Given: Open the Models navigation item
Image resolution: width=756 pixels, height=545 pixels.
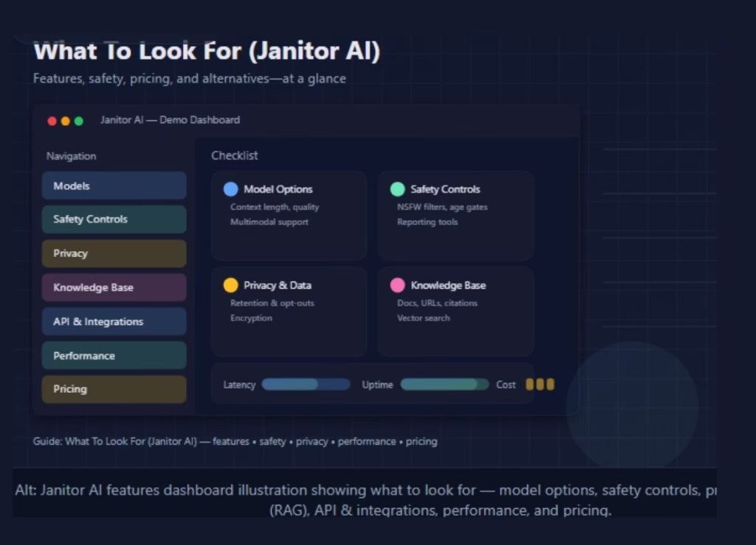Looking at the screenshot, I should [x=114, y=185].
